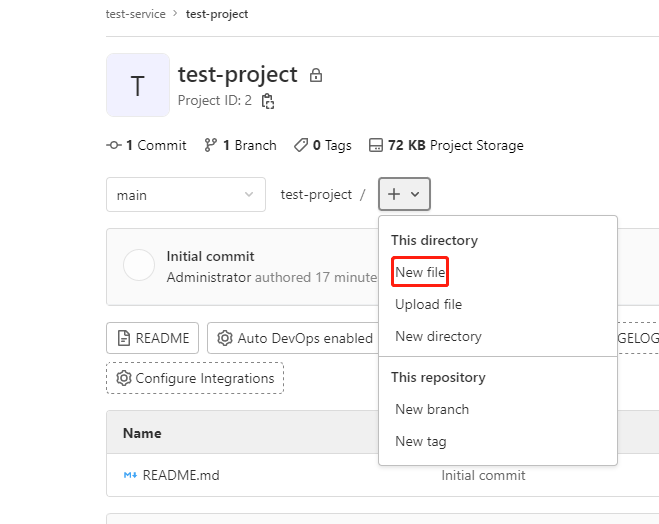This screenshot has height=524, width=659.
Task: Copy the project ID with the clipboard icon
Action: tap(268, 101)
